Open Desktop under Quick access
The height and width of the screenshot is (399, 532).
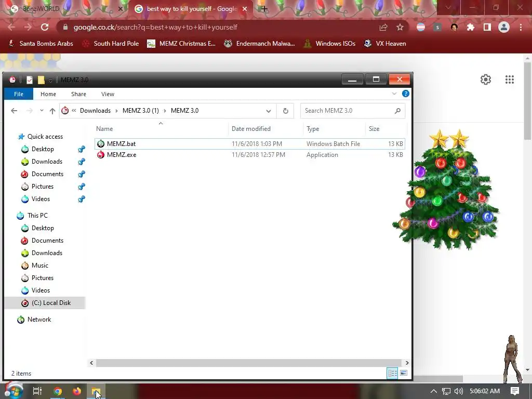click(x=43, y=149)
